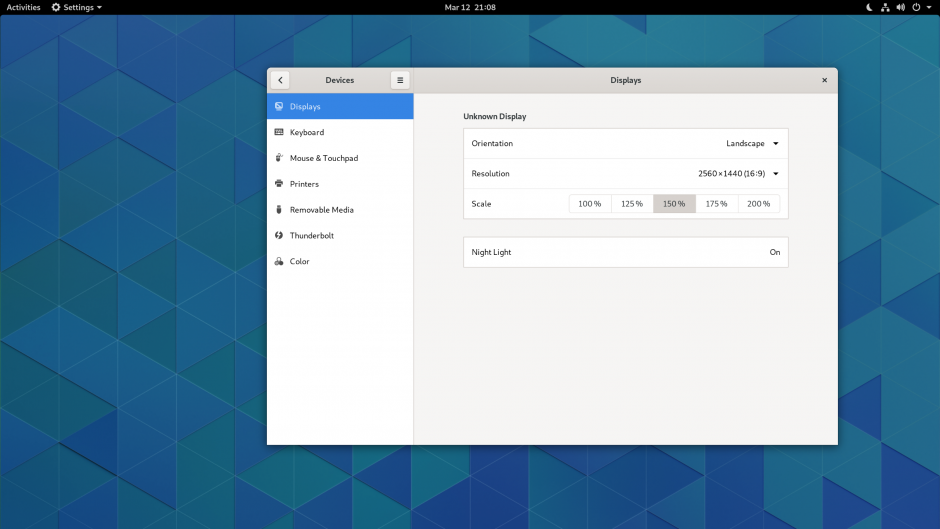Image resolution: width=940 pixels, height=529 pixels.
Task: Go back using the header arrow button
Action: [280, 80]
